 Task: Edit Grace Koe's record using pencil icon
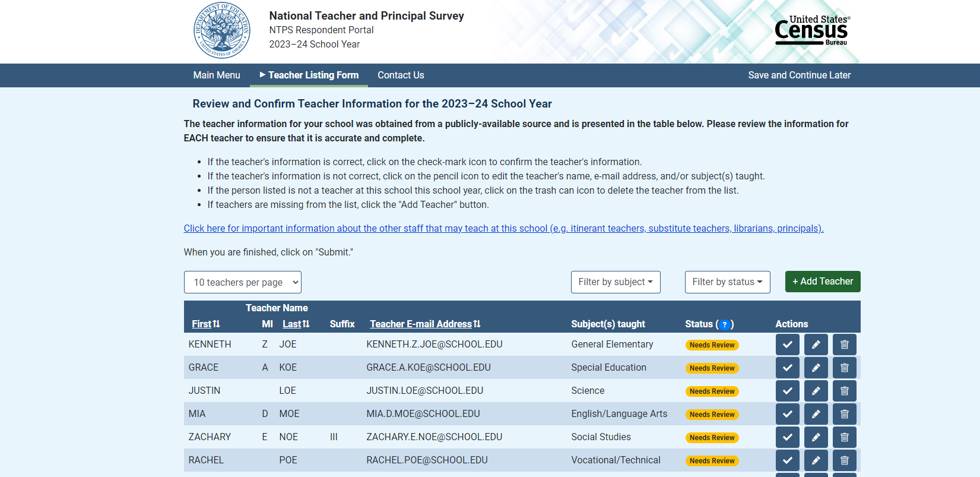[x=816, y=368]
